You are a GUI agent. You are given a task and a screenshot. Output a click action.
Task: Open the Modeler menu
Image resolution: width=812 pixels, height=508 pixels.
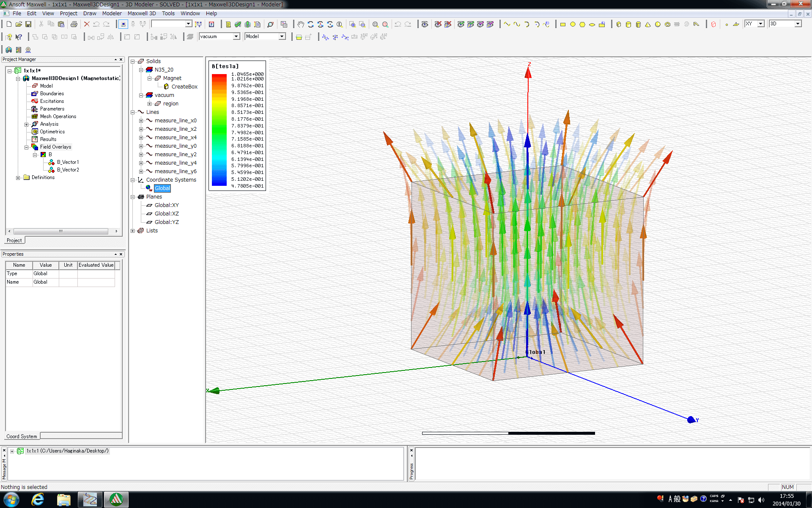[112, 13]
